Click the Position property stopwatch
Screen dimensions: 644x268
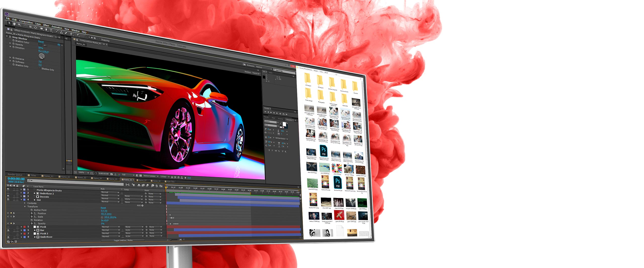click(32, 213)
